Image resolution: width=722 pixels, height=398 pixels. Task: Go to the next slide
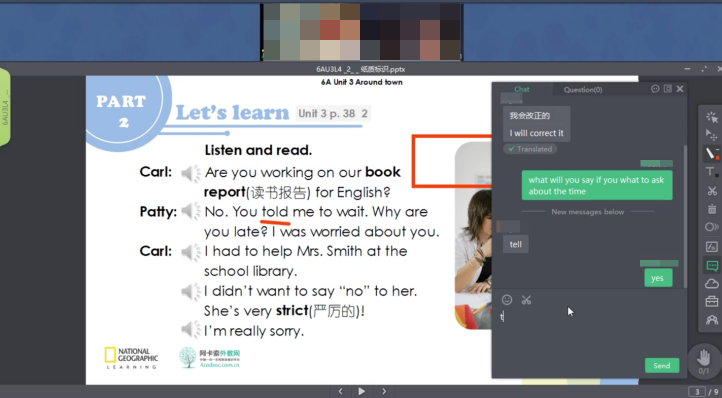pyautogui.click(x=384, y=391)
